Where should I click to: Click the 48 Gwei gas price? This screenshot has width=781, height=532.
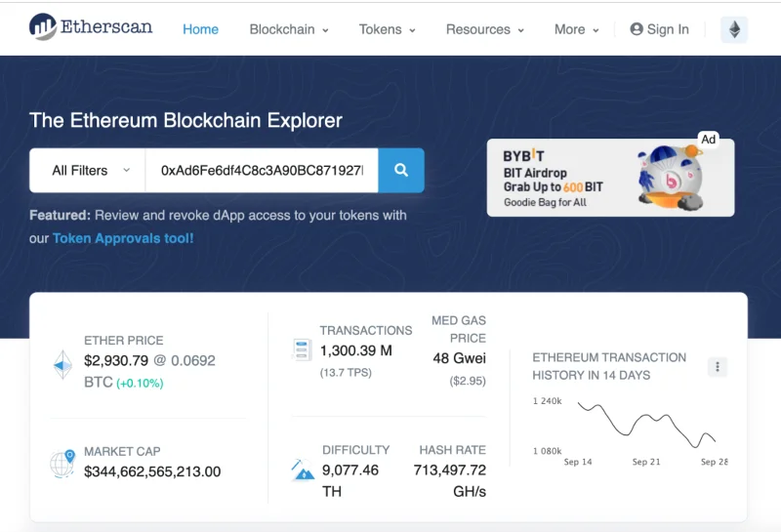point(459,358)
